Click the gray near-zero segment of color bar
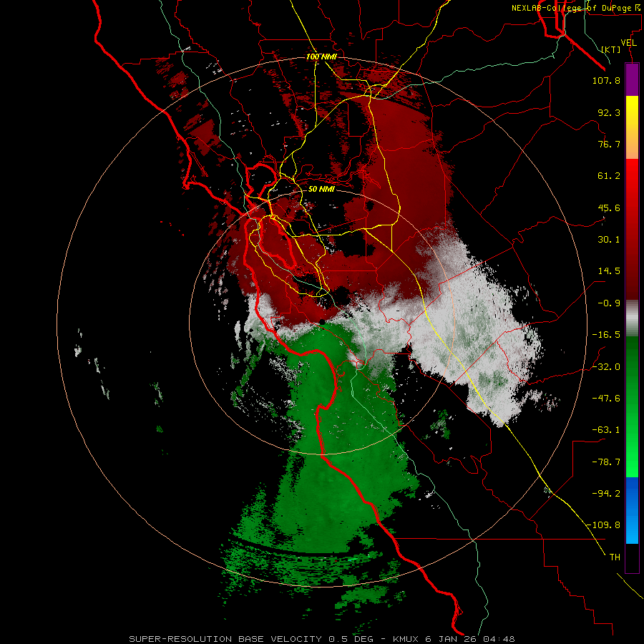The image size is (644, 644). 632,318
